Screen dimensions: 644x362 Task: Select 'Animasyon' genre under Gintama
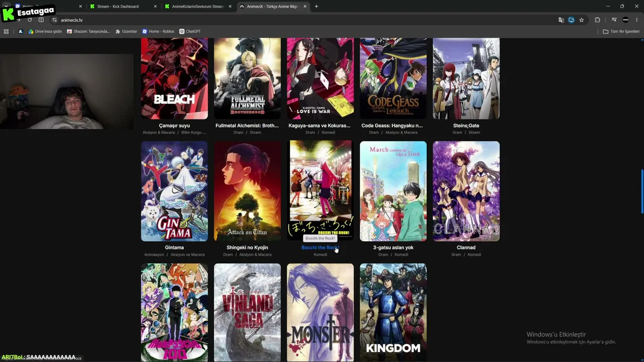click(154, 255)
